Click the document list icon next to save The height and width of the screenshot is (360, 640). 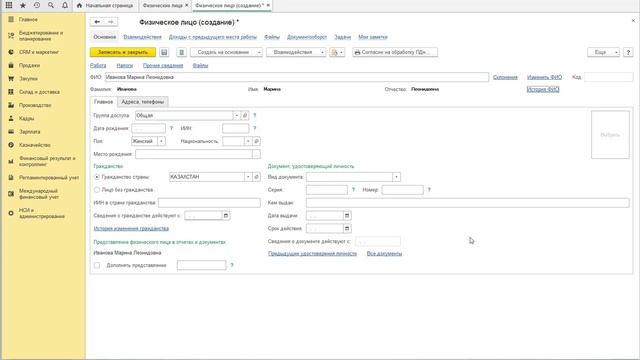click(181, 52)
